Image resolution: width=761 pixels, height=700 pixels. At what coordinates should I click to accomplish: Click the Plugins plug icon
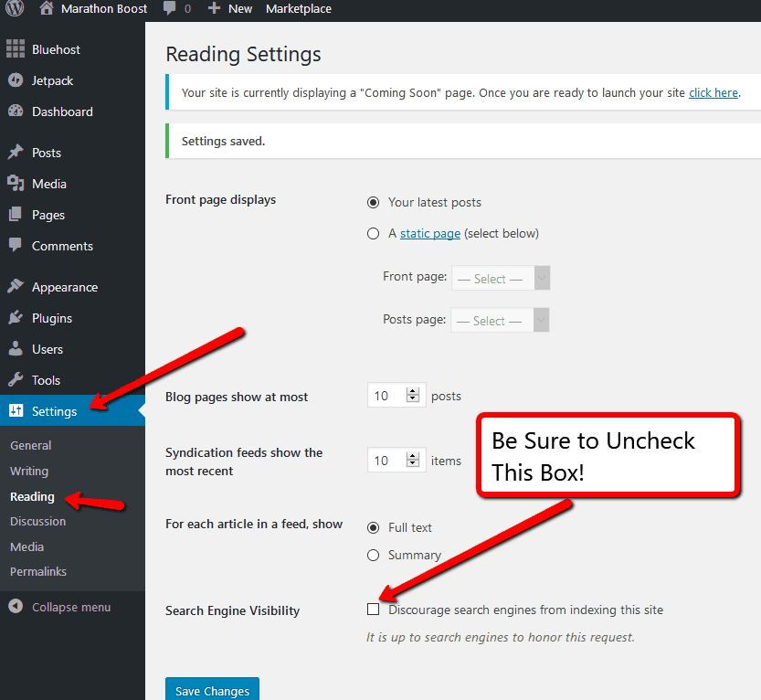pos(16,317)
